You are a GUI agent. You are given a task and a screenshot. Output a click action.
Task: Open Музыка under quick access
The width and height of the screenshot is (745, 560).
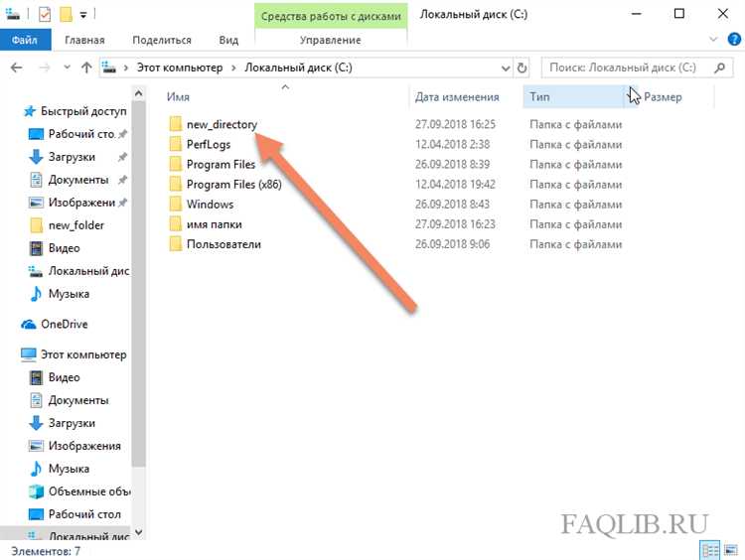pyautogui.click(x=69, y=294)
